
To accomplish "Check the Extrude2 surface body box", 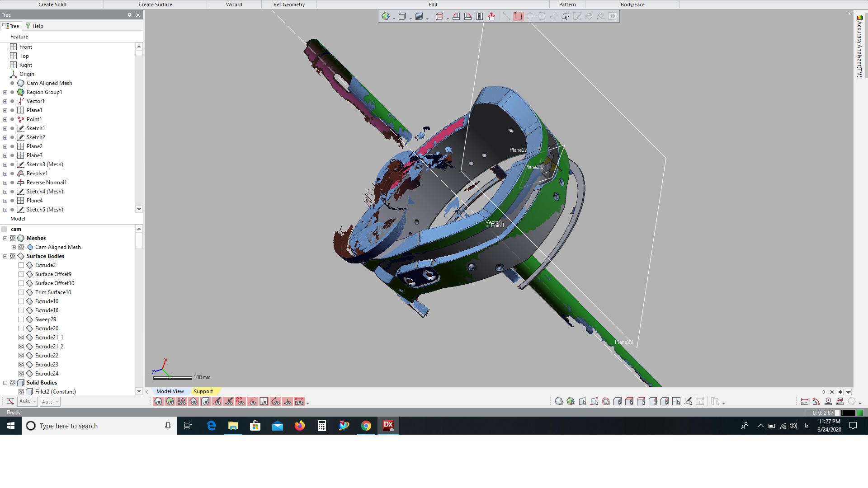I will [21, 265].
